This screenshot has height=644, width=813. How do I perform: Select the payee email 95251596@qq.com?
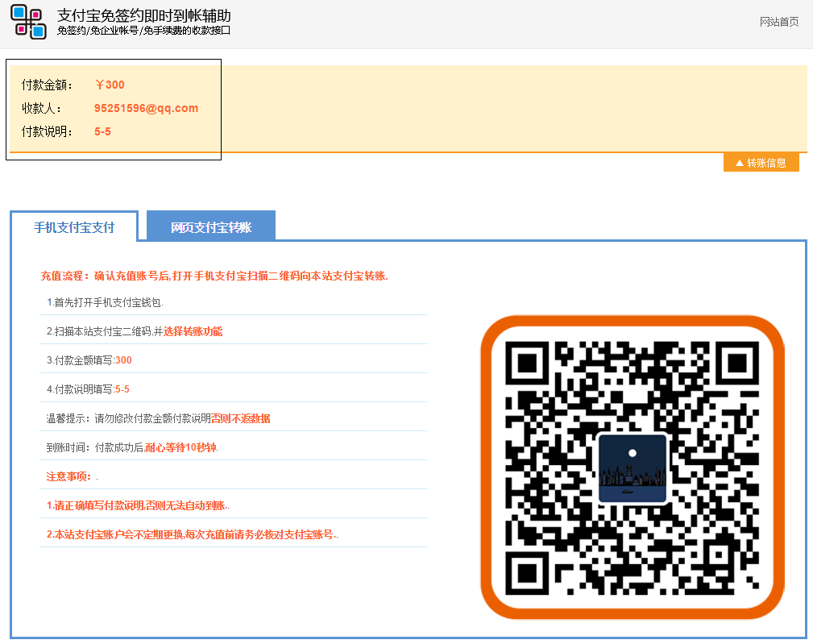coord(146,108)
